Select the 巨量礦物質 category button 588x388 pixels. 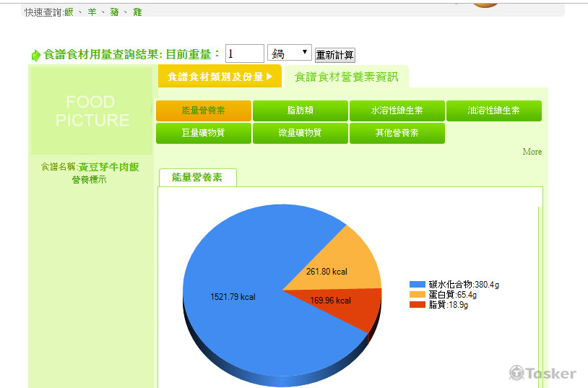(203, 133)
